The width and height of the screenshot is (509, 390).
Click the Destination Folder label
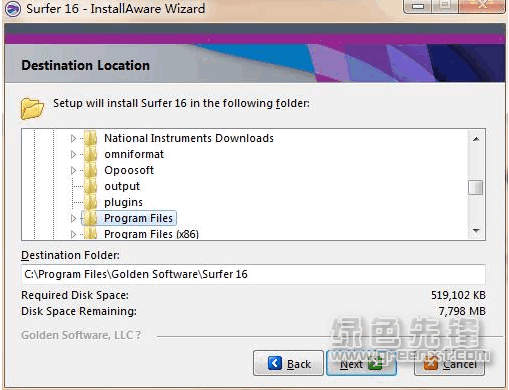[70, 255]
